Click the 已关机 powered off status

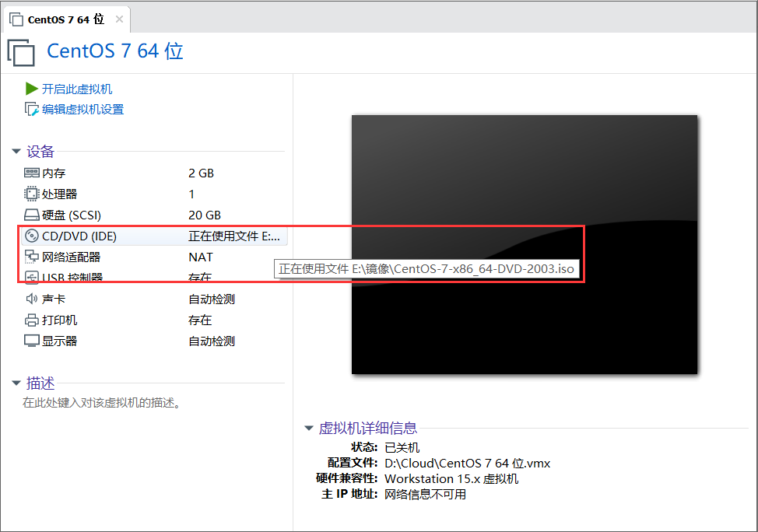(402, 447)
